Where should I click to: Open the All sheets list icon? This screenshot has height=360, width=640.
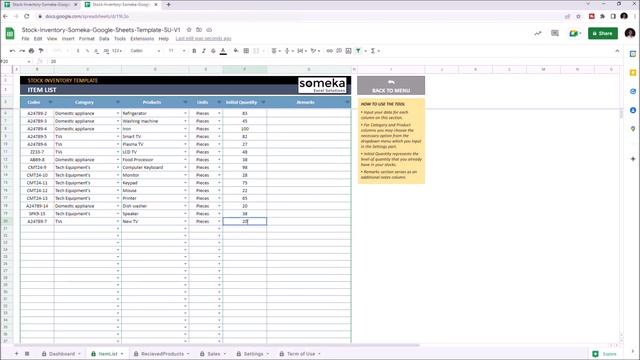point(27,354)
